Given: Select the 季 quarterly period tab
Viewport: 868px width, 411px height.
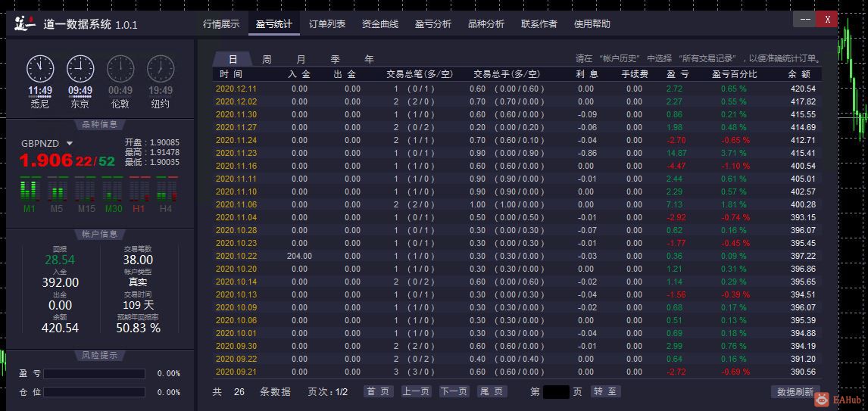Looking at the screenshot, I should click(x=336, y=59).
